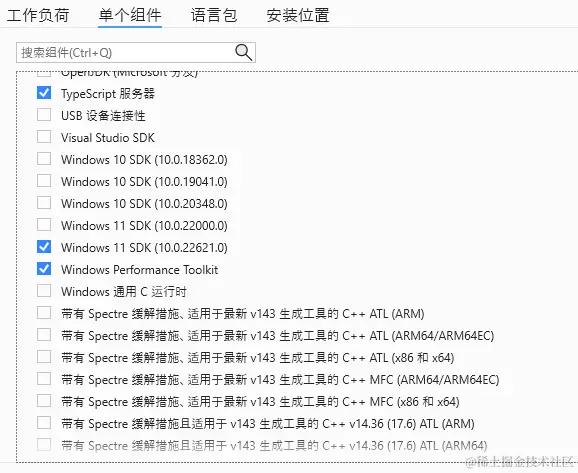
Task: Click 'Windows 11 SDK (10.0.22000.0)' label
Action: click(x=144, y=226)
